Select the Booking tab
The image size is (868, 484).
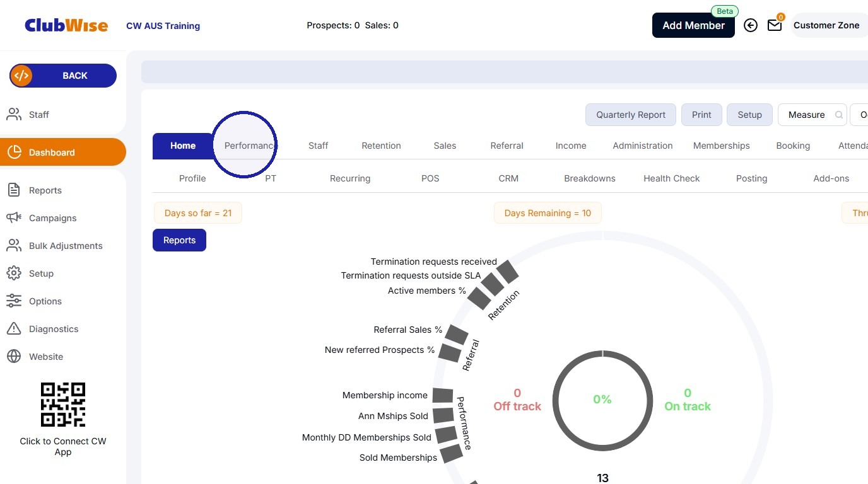(793, 146)
